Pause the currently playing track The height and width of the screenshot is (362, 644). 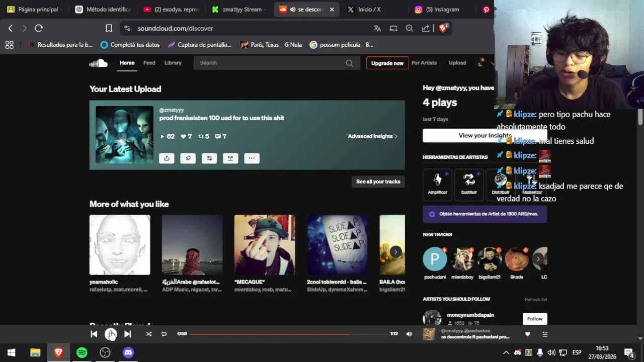pos(111,334)
